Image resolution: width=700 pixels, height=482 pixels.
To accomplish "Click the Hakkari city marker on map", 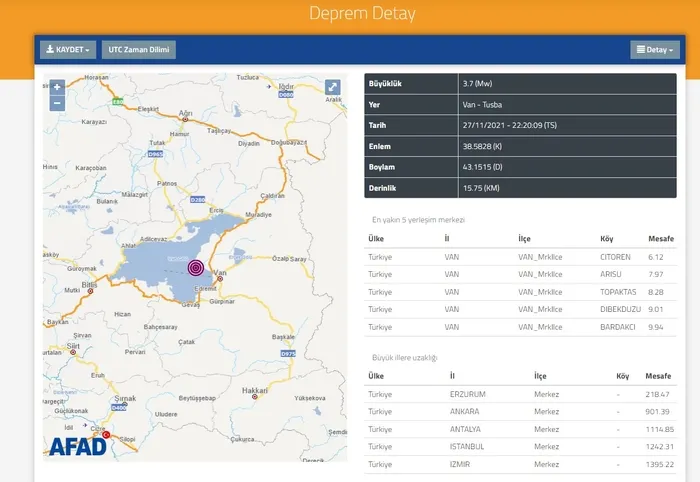I will tap(254, 396).
